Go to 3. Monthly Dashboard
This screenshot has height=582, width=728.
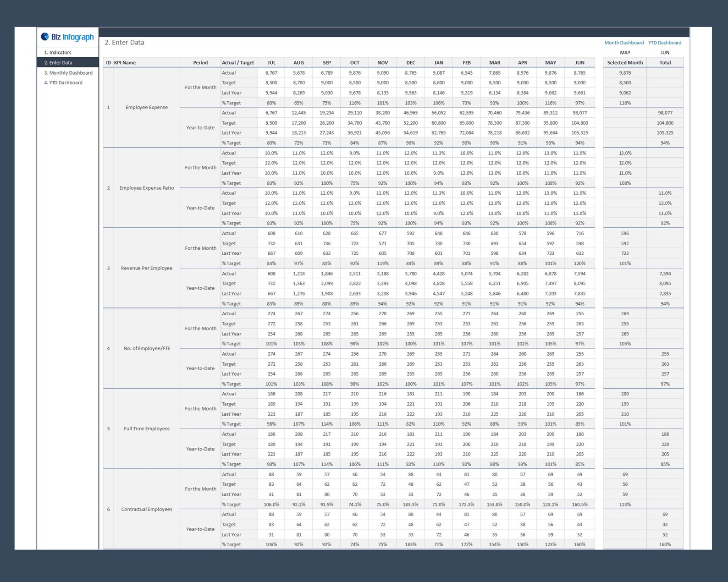click(68, 72)
